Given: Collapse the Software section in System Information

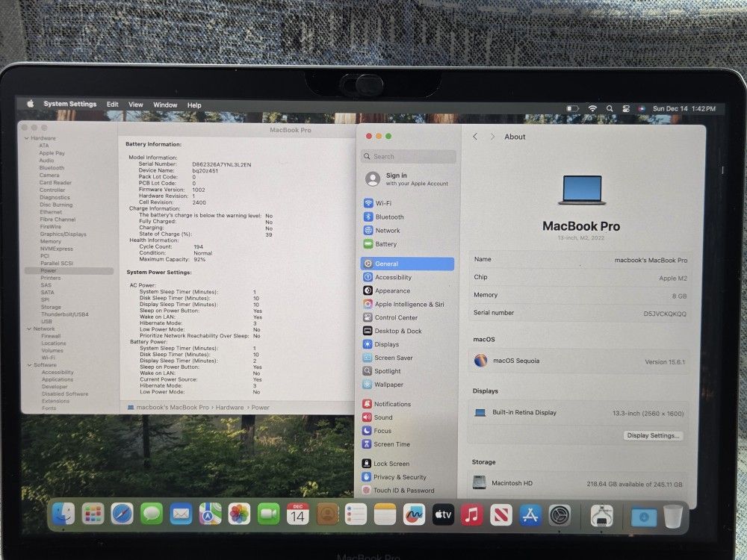Looking at the screenshot, I should tap(30, 364).
